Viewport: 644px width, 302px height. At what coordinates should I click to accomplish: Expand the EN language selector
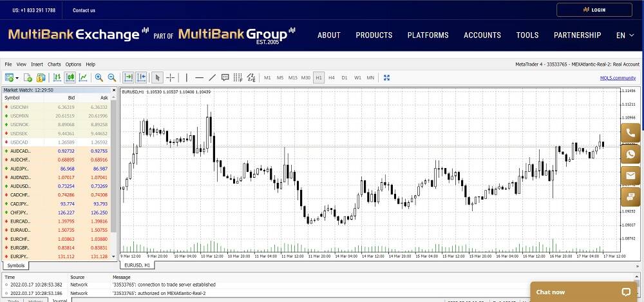[625, 35]
